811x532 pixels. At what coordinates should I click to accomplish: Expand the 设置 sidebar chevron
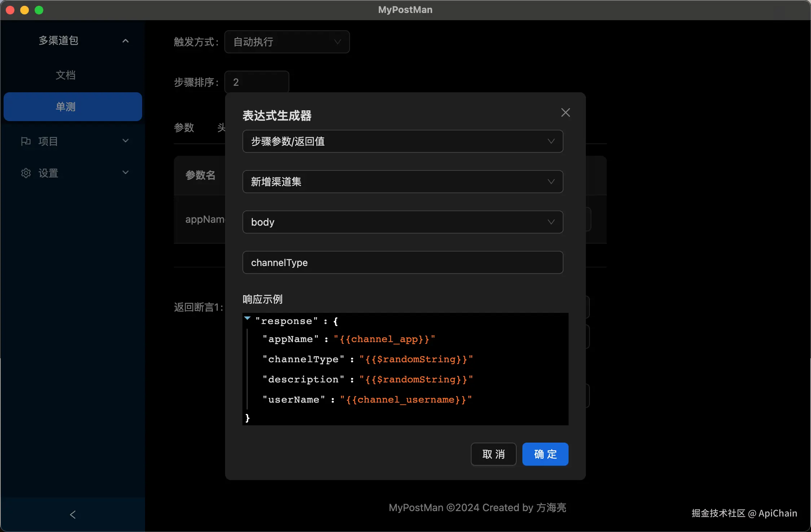125,173
